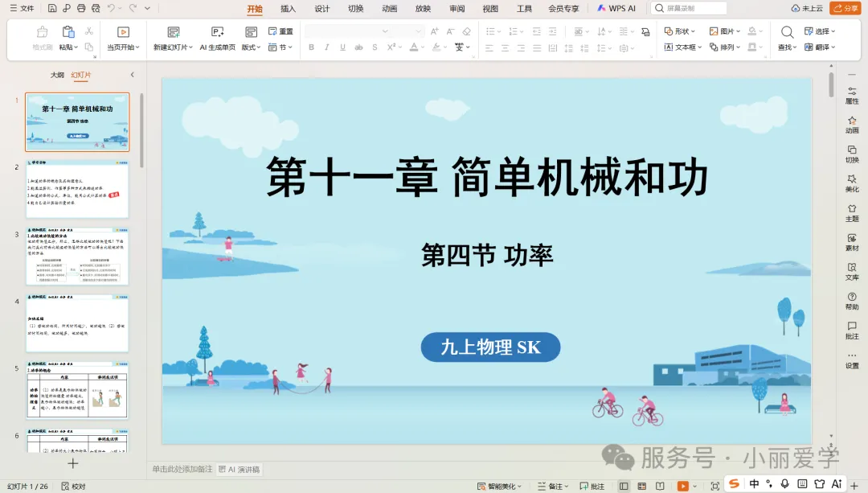Click the 翻译 translate icon
This screenshot has width=868, height=493.
pyautogui.click(x=820, y=47)
